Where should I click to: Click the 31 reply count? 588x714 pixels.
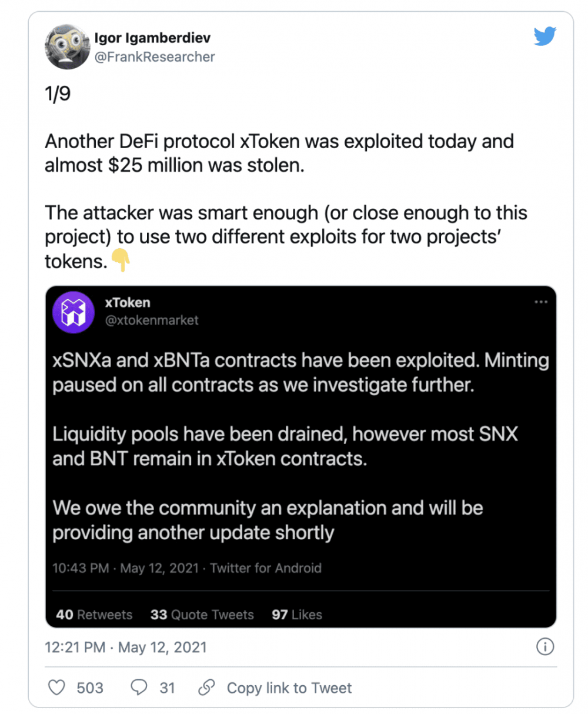tap(167, 688)
